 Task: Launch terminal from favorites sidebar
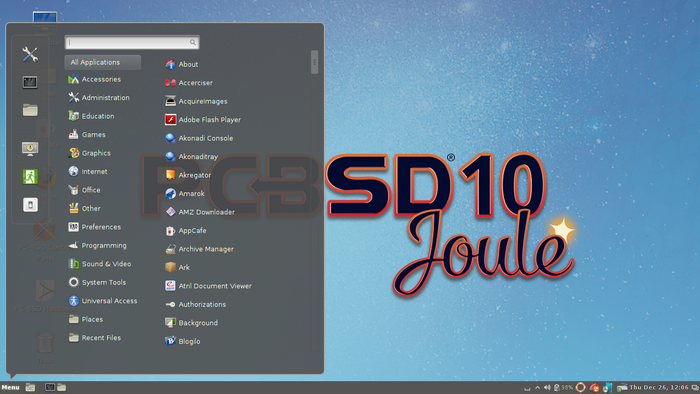tap(30, 82)
